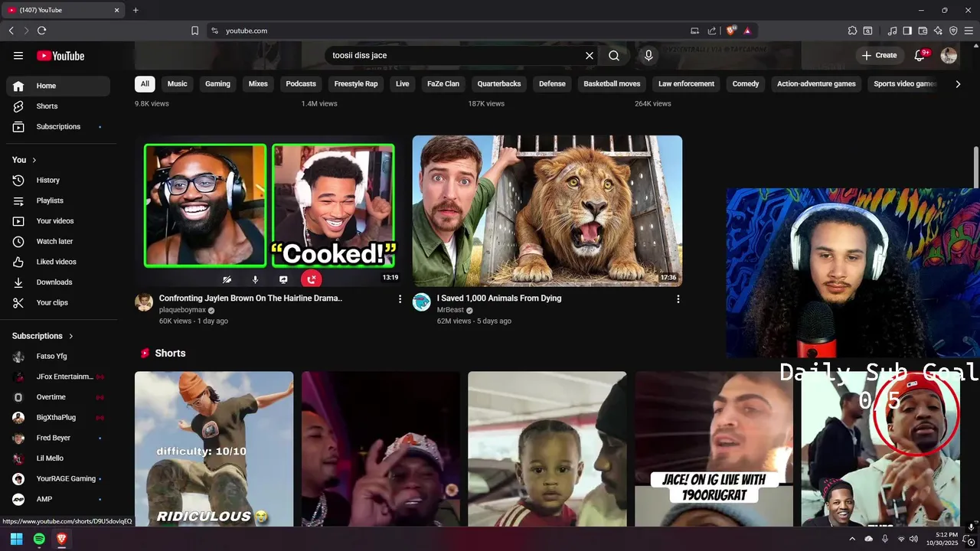Screen dimensions: 980x551
Task: Open the YourRAGE Gaming subscription
Action: pos(58,479)
